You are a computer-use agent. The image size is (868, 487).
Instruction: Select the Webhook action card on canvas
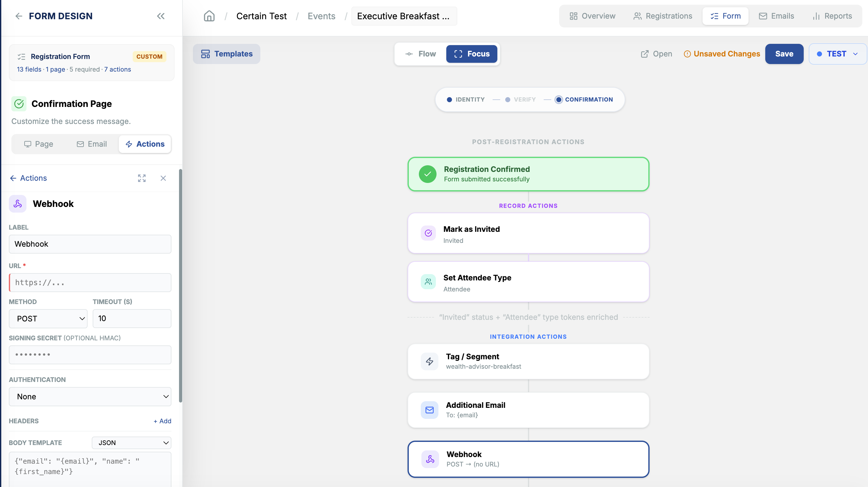(x=528, y=459)
